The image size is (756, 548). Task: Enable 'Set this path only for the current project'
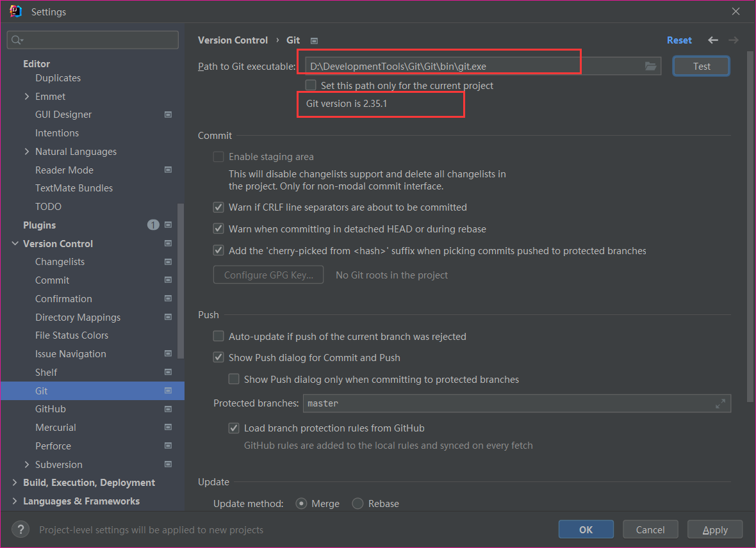(x=311, y=85)
